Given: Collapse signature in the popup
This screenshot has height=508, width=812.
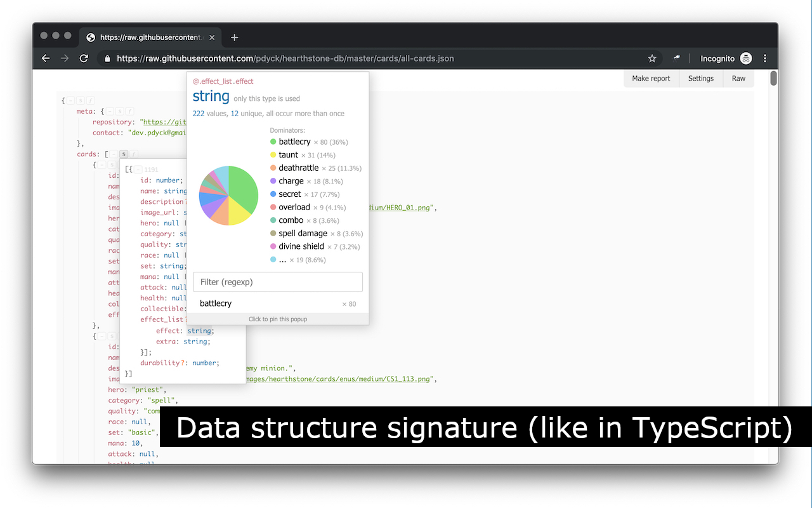Looking at the screenshot, I should (x=138, y=170).
